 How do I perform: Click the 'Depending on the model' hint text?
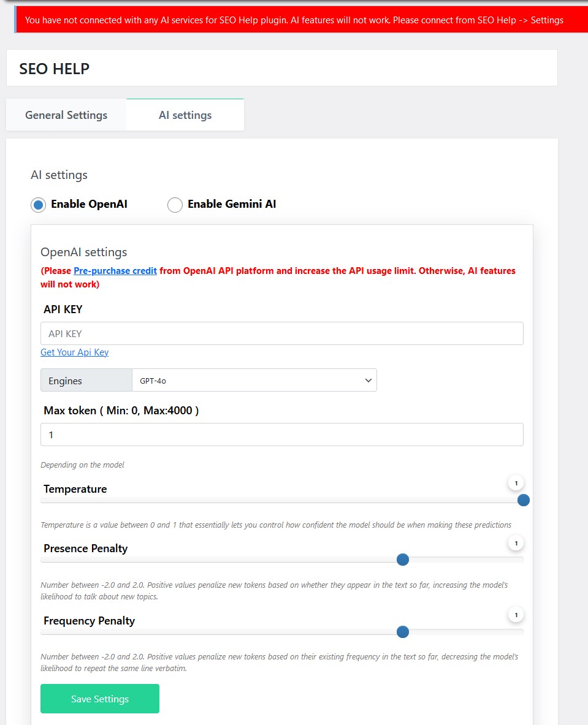click(82, 465)
